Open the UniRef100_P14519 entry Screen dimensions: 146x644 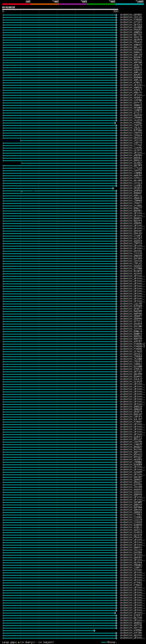click(x=131, y=533)
